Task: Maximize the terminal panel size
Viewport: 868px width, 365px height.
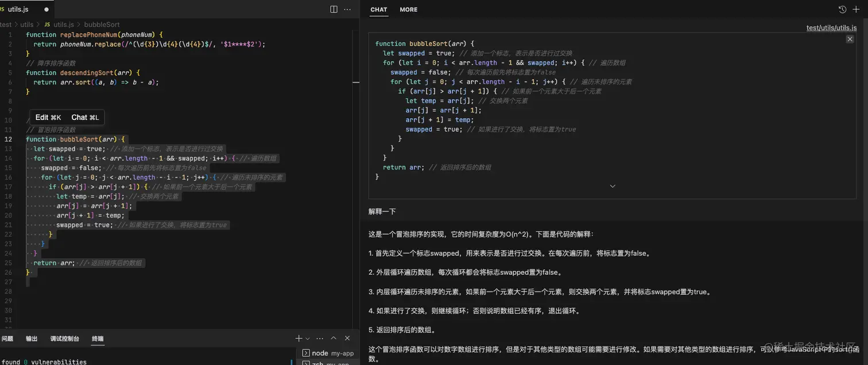Action: 334,339
